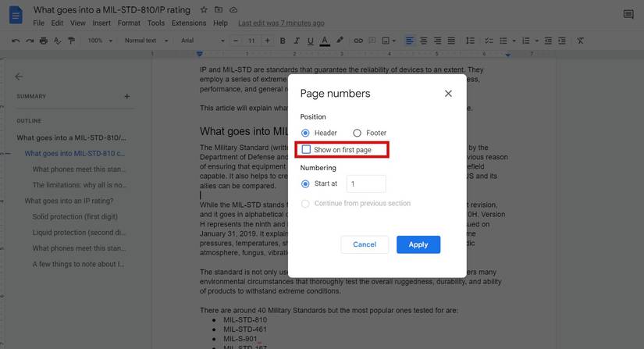Open the zoom level dropdown
The image size is (644, 349).
pos(99,41)
